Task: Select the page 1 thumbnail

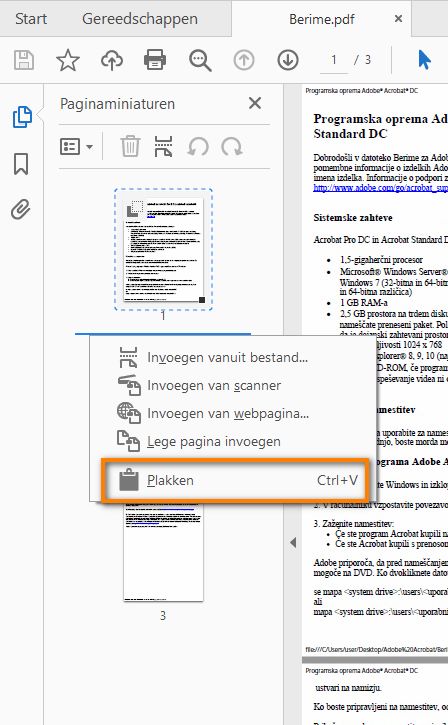Action: coord(163,250)
